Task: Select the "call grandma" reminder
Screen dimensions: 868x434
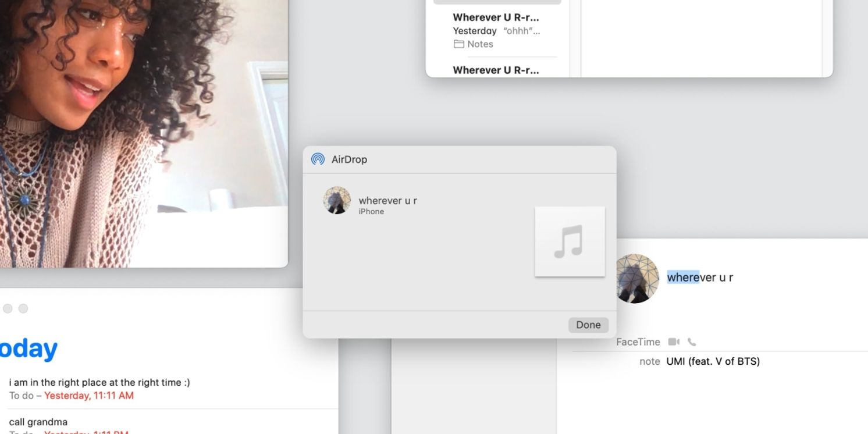Action: click(38, 422)
